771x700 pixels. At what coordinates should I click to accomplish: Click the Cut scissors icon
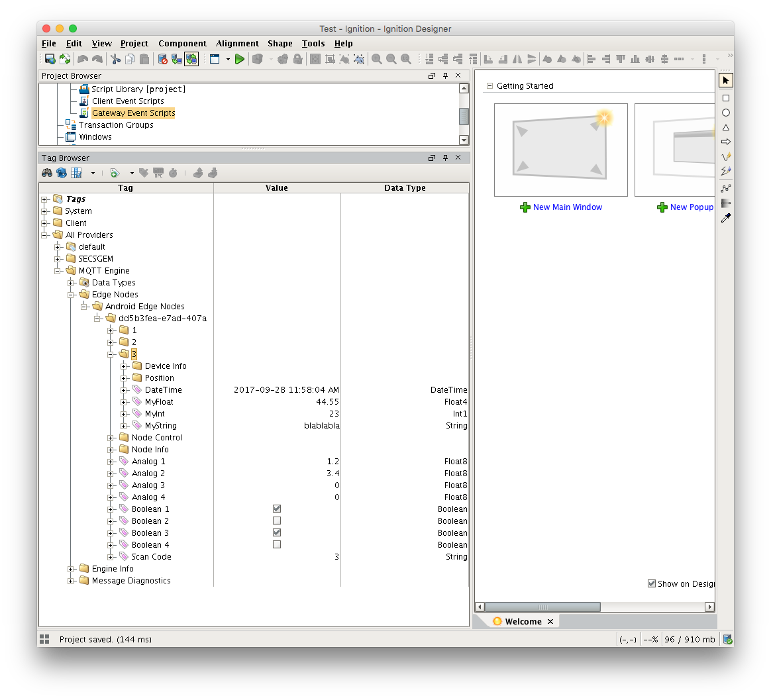point(115,59)
